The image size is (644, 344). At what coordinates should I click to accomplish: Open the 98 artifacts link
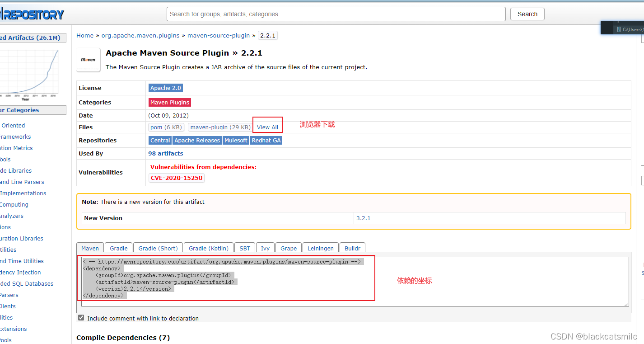click(x=166, y=153)
